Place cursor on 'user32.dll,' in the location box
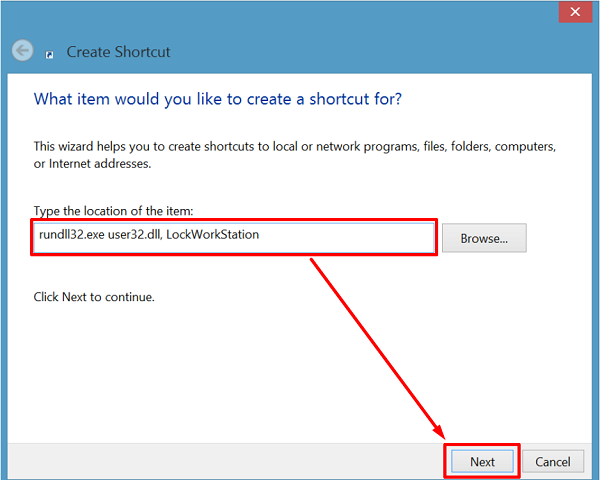600x480 pixels. click(x=135, y=234)
